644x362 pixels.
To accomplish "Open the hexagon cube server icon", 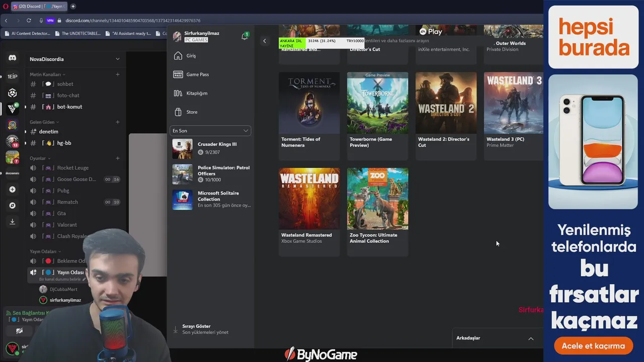I will pyautogui.click(x=13, y=93).
